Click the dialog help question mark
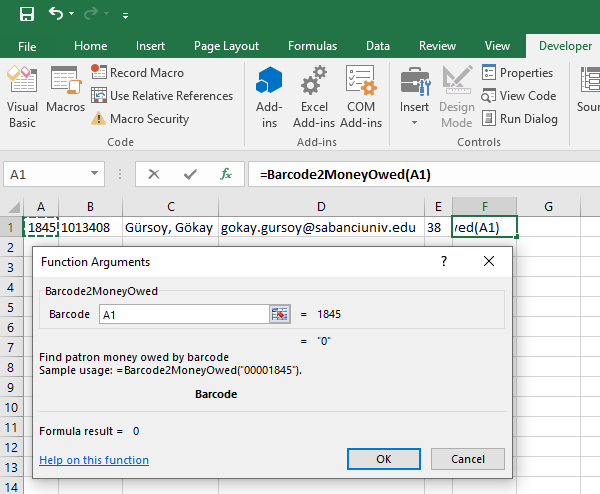The width and height of the screenshot is (600, 494). click(444, 261)
